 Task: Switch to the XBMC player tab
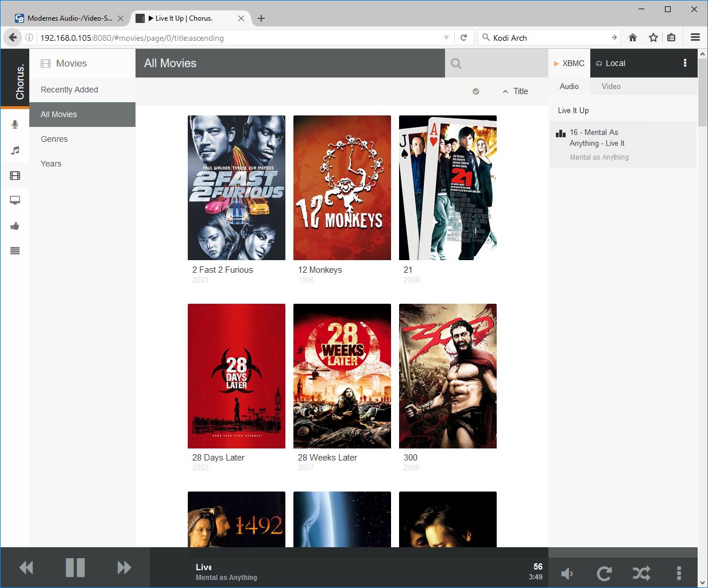click(x=569, y=63)
